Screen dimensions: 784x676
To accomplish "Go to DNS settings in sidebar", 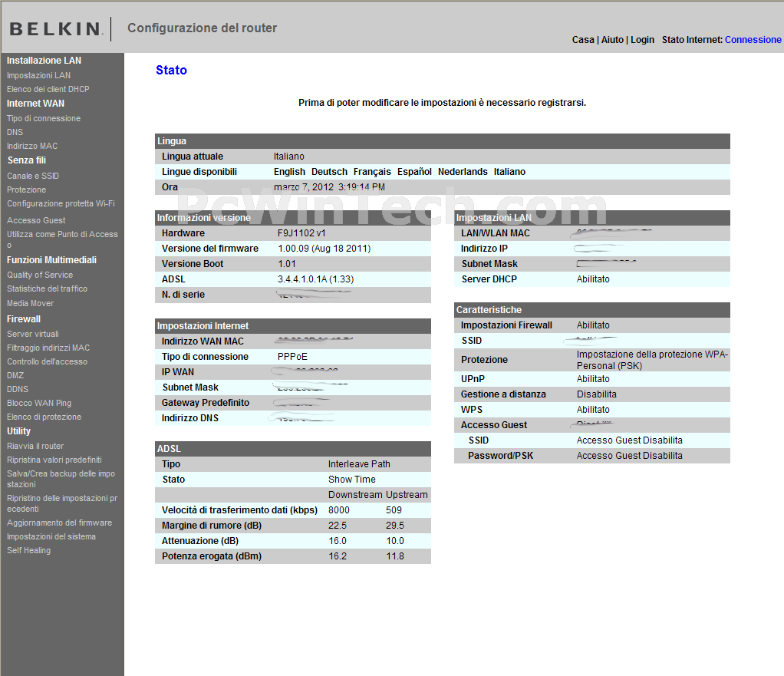I will [15, 132].
